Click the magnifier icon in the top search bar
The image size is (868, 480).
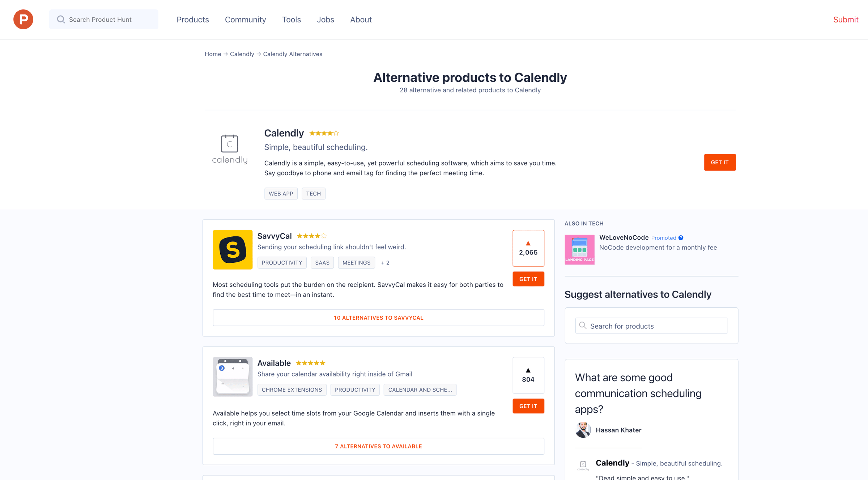[x=61, y=20]
